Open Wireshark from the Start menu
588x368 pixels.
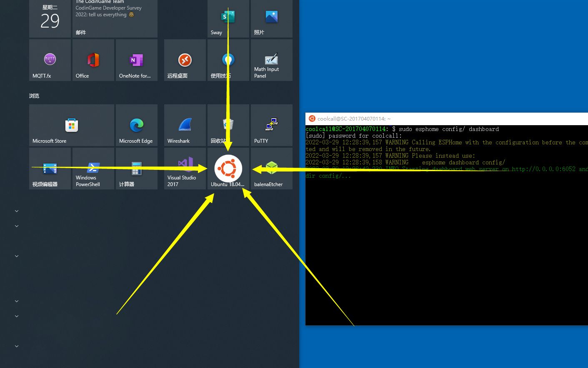tap(179, 125)
